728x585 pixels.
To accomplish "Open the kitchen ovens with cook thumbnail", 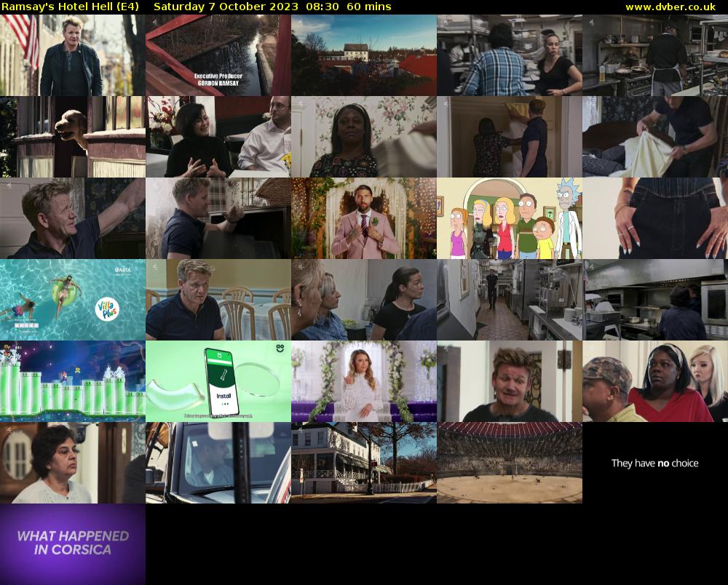I will (655, 300).
